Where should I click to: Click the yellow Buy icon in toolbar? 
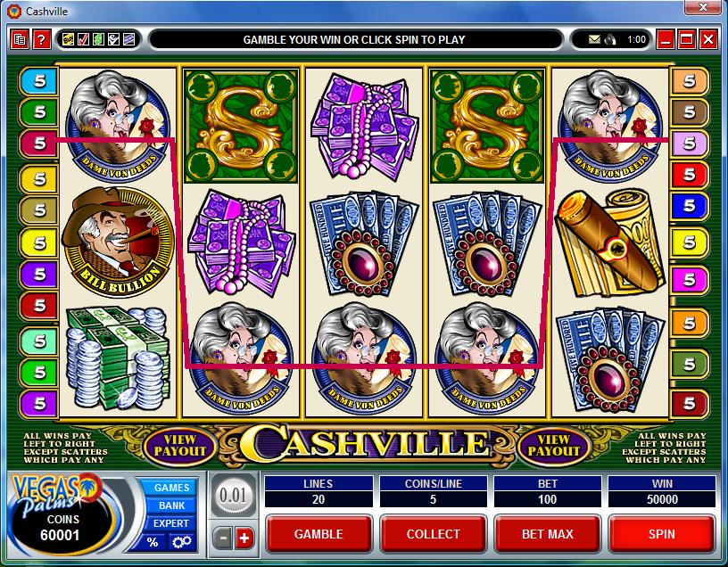[x=69, y=39]
